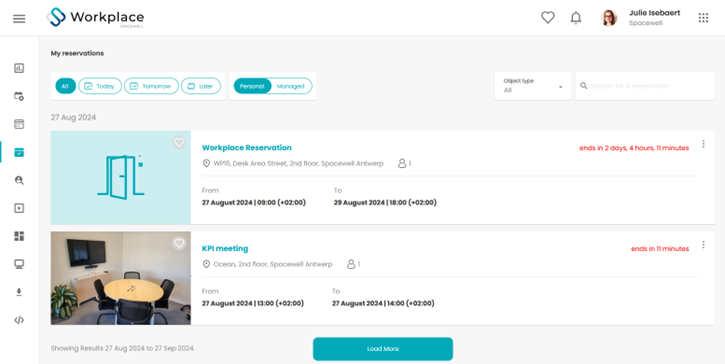
Task: Click the door illustration thumbnail
Action: click(121, 178)
